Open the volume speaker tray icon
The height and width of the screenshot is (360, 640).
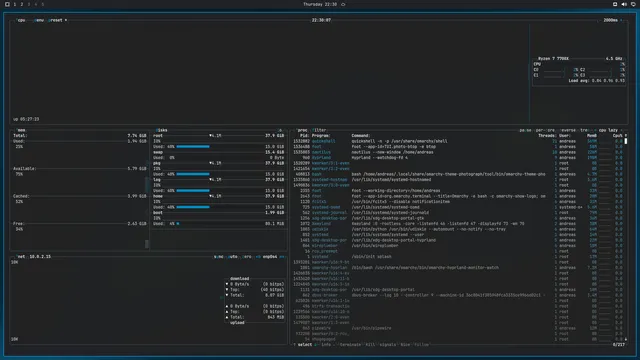(x=624, y=4)
